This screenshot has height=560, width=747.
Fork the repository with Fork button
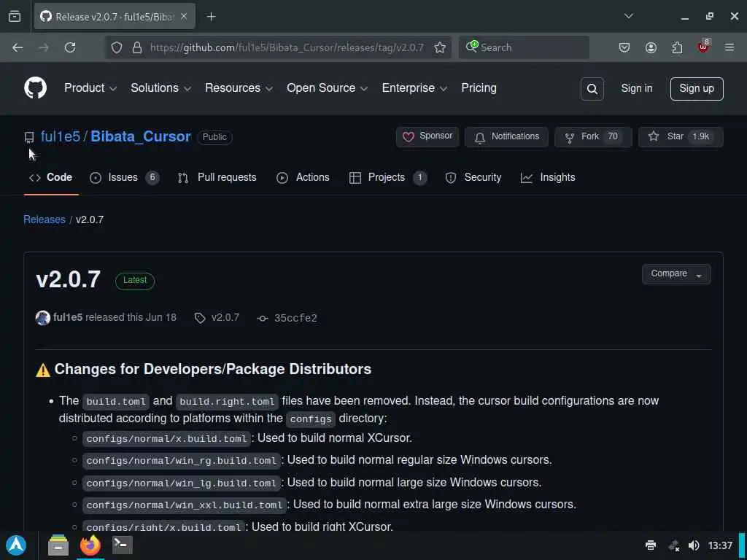[593, 136]
